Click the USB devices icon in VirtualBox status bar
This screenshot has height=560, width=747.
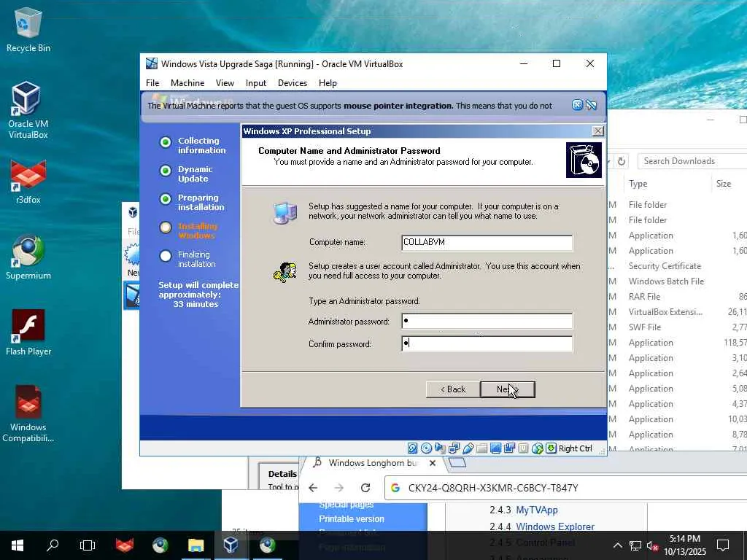[468, 448]
